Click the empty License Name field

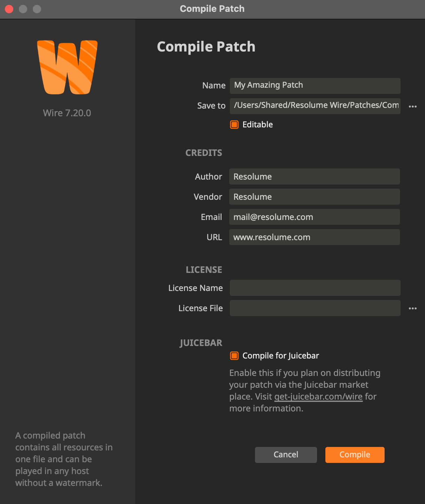(315, 288)
